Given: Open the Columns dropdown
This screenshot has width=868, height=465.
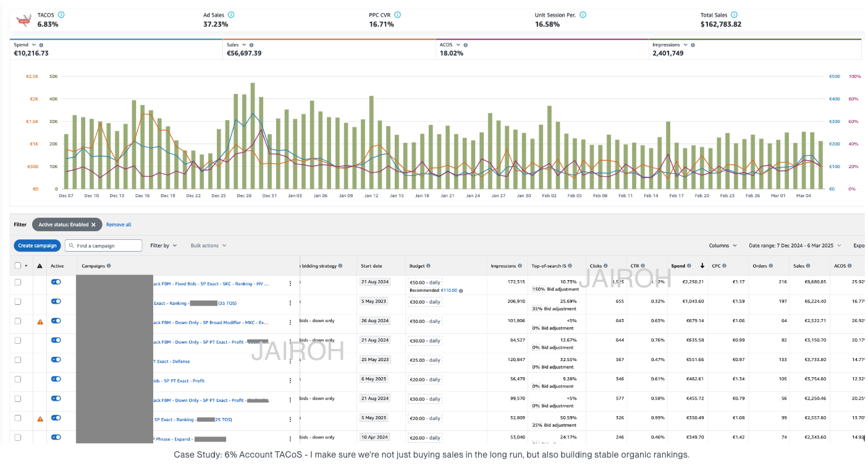Looking at the screenshot, I should pos(723,245).
